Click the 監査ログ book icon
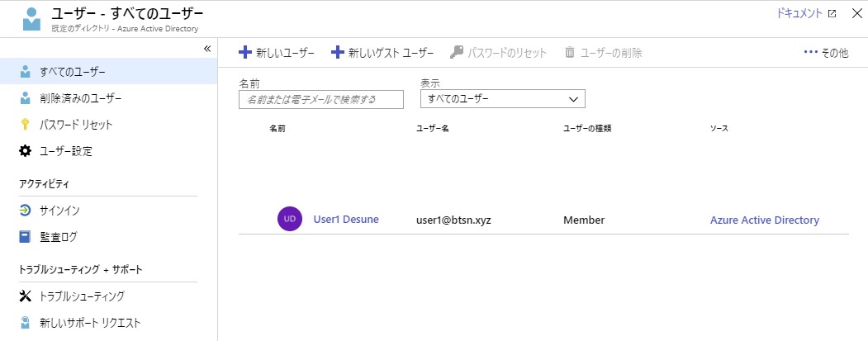 click(26, 237)
